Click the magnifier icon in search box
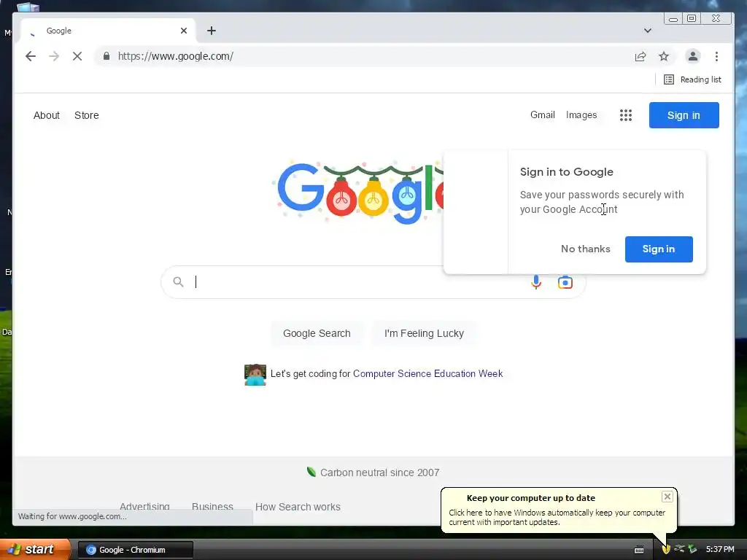Image resolution: width=747 pixels, height=560 pixels. (x=178, y=282)
